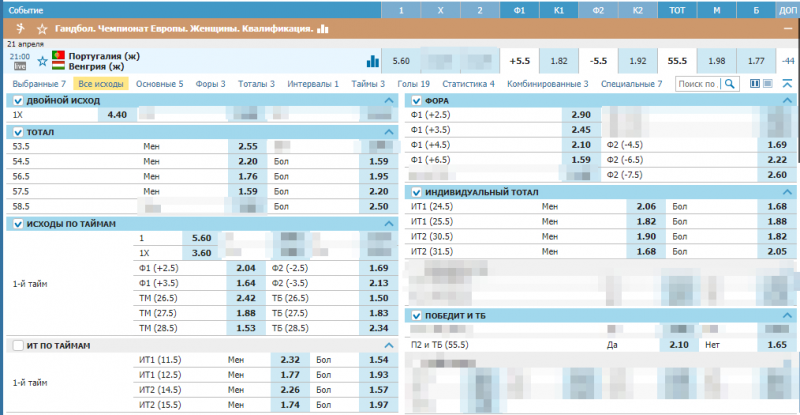Toggle the Индивидуальный тотал checkbox

418,192
